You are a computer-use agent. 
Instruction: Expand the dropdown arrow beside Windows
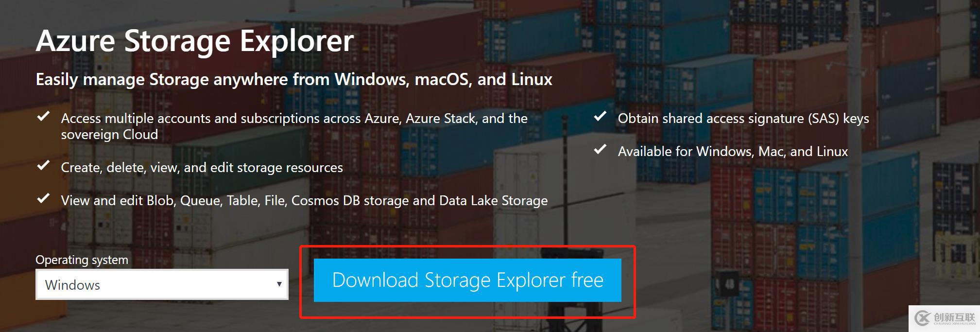(279, 284)
